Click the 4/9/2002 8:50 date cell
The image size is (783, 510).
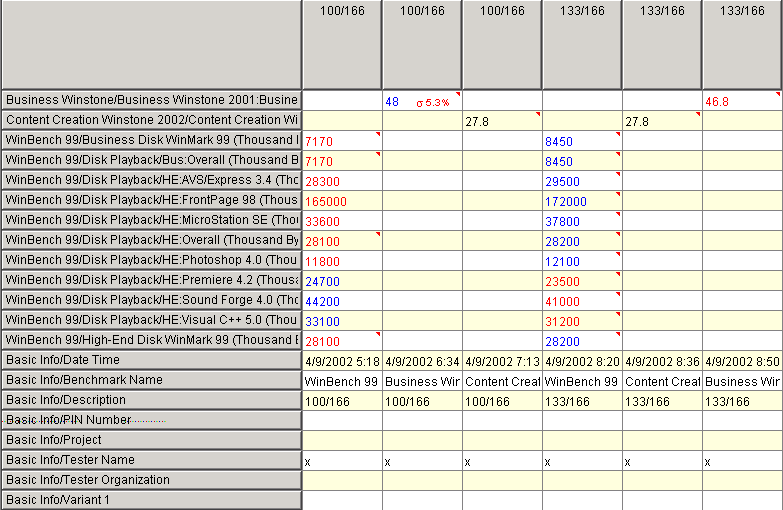742,361
